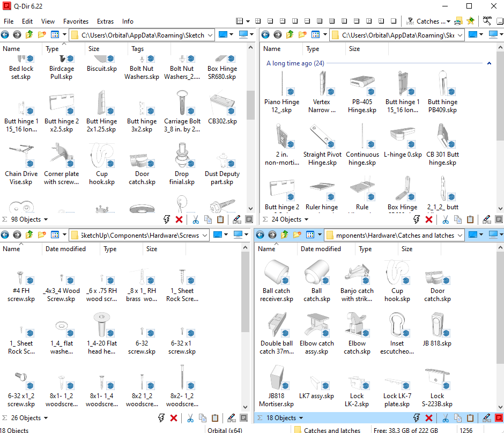Sort by Type column in 24 Objects pane
Screen dimensions: 504x433
(324, 49)
